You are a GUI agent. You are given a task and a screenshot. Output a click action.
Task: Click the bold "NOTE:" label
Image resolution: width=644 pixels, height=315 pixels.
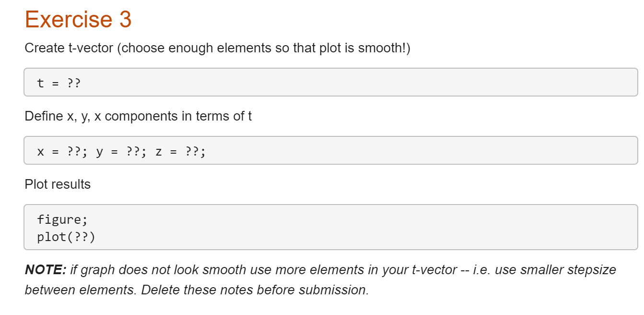point(46,270)
